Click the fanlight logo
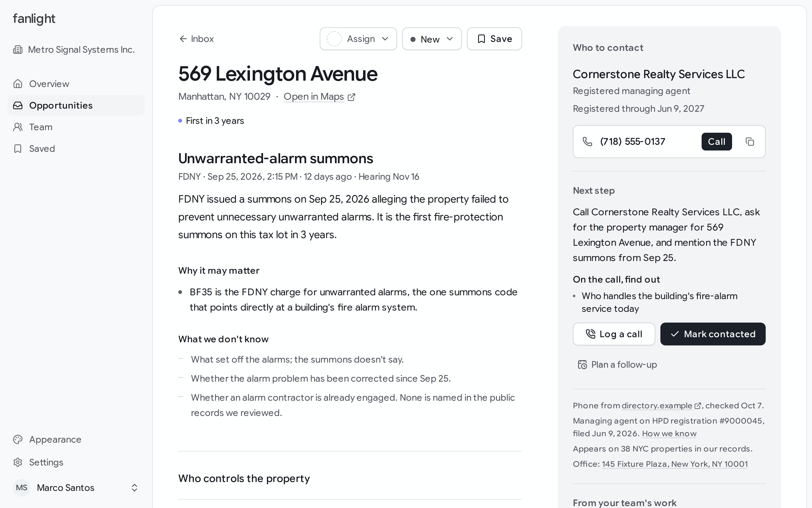The width and height of the screenshot is (812, 508). [34, 19]
